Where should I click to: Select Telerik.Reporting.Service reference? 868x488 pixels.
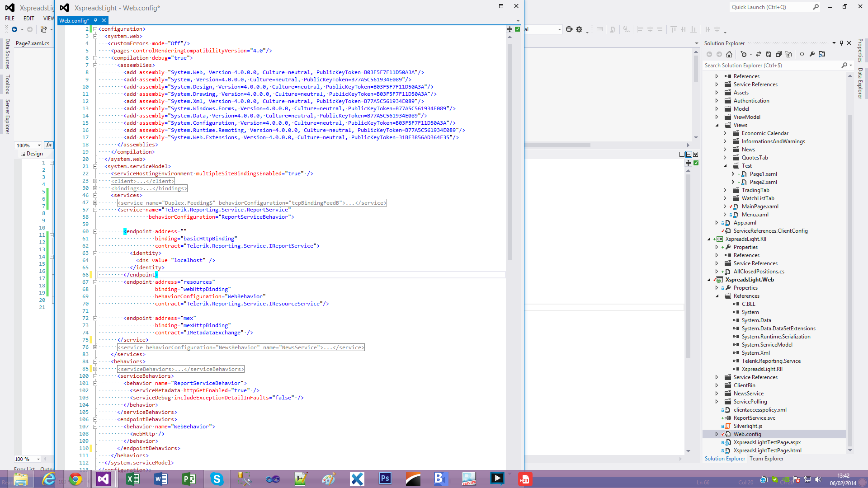point(771,361)
